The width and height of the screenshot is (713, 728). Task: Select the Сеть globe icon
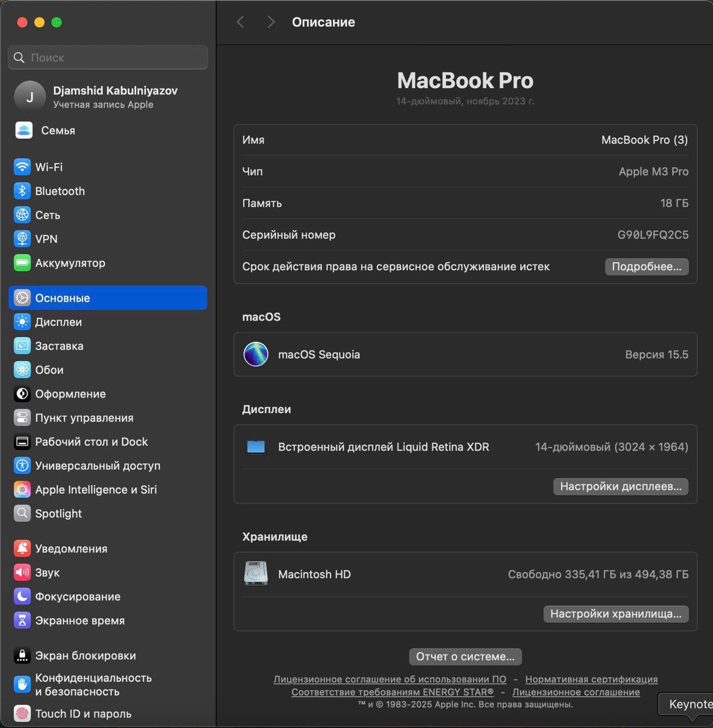coord(22,215)
